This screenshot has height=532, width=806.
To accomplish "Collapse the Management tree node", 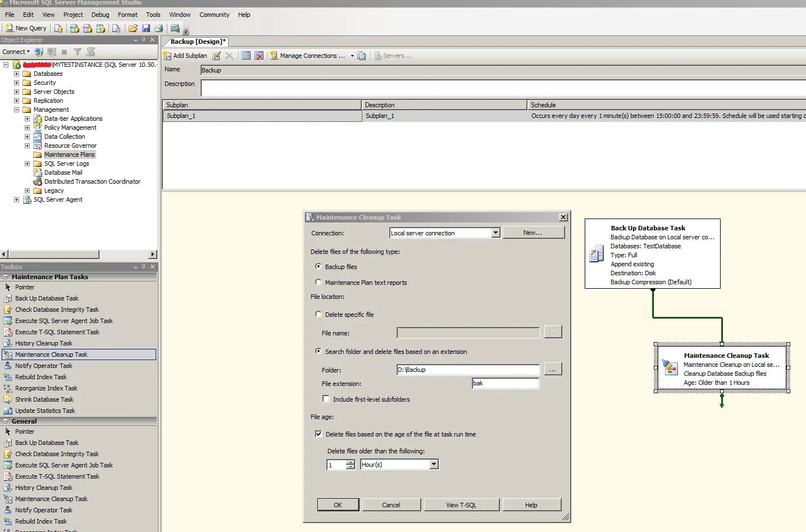I will pos(16,110).
